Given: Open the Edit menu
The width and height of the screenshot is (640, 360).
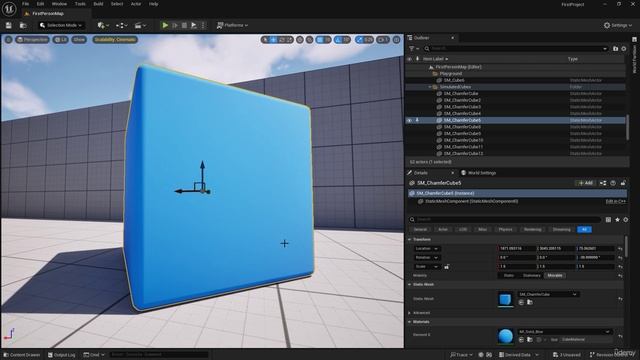Looking at the screenshot, I should coord(40,4).
